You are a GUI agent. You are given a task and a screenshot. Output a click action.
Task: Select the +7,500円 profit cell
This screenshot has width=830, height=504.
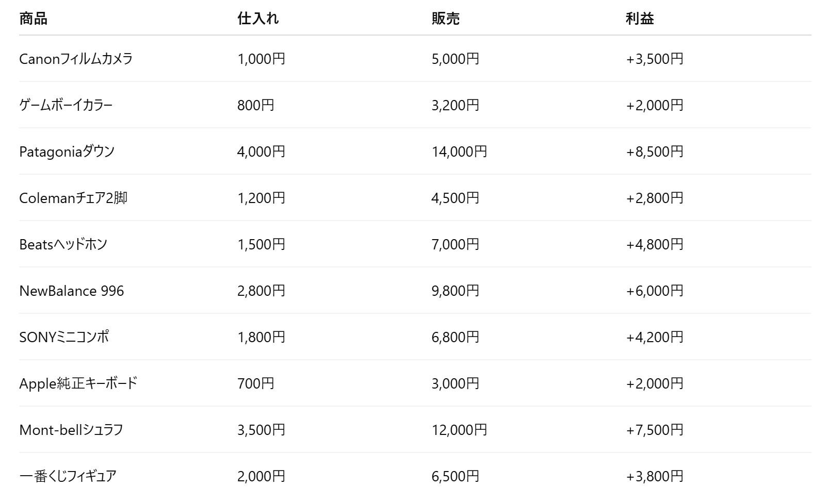[x=655, y=430]
